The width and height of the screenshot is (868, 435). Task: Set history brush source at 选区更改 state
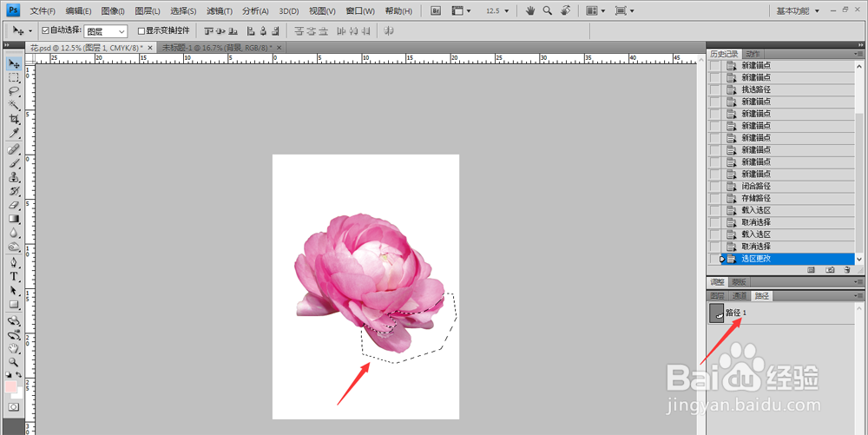pyautogui.click(x=715, y=259)
